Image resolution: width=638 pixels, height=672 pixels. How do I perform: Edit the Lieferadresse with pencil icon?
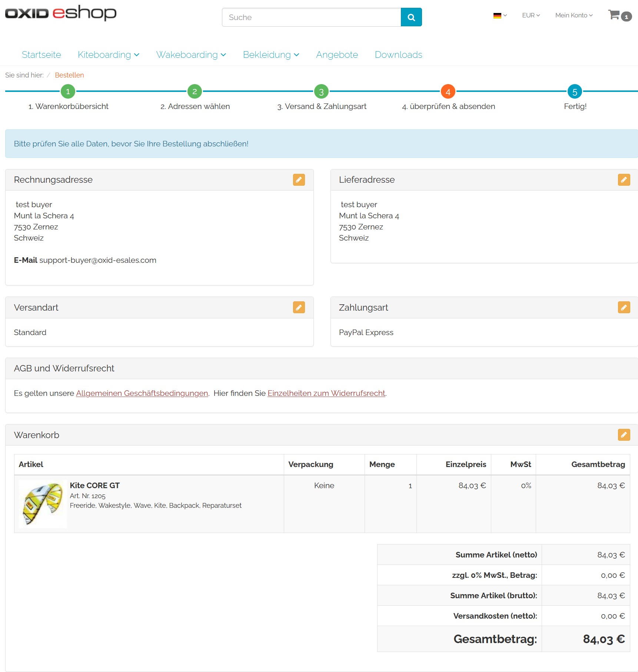pyautogui.click(x=624, y=180)
